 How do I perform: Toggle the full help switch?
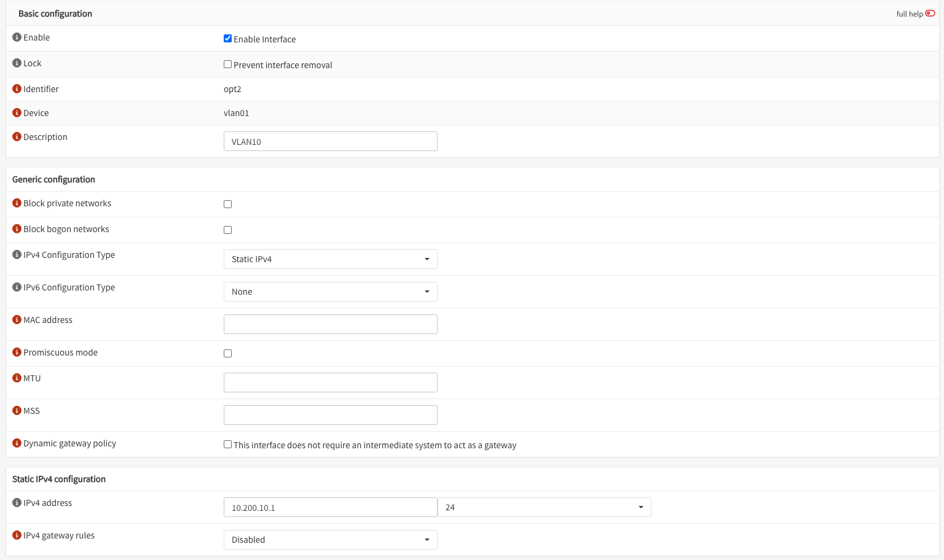coord(930,14)
